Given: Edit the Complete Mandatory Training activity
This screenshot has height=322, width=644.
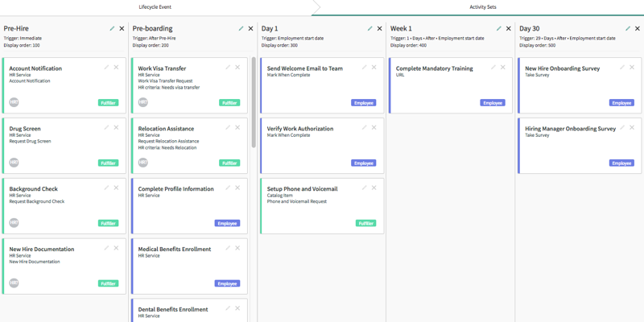Looking at the screenshot, I should coord(493,68).
